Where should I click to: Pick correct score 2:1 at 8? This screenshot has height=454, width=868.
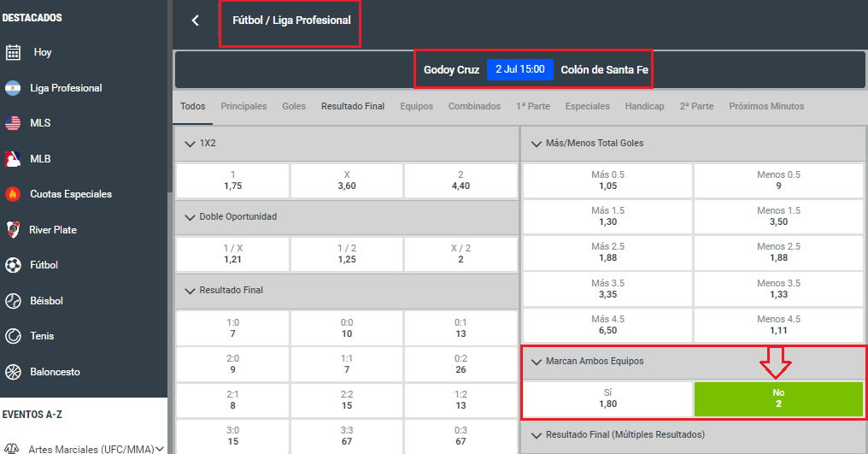pos(232,399)
